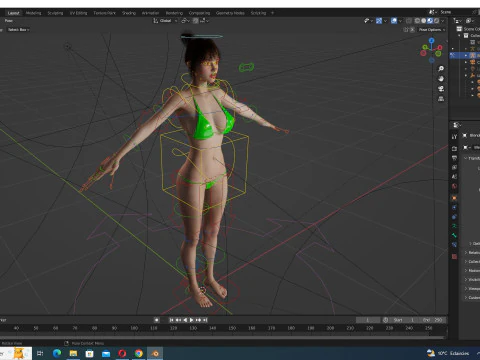
Task: Switch to the Sculpting workspace tab
Action: pyautogui.click(x=55, y=13)
